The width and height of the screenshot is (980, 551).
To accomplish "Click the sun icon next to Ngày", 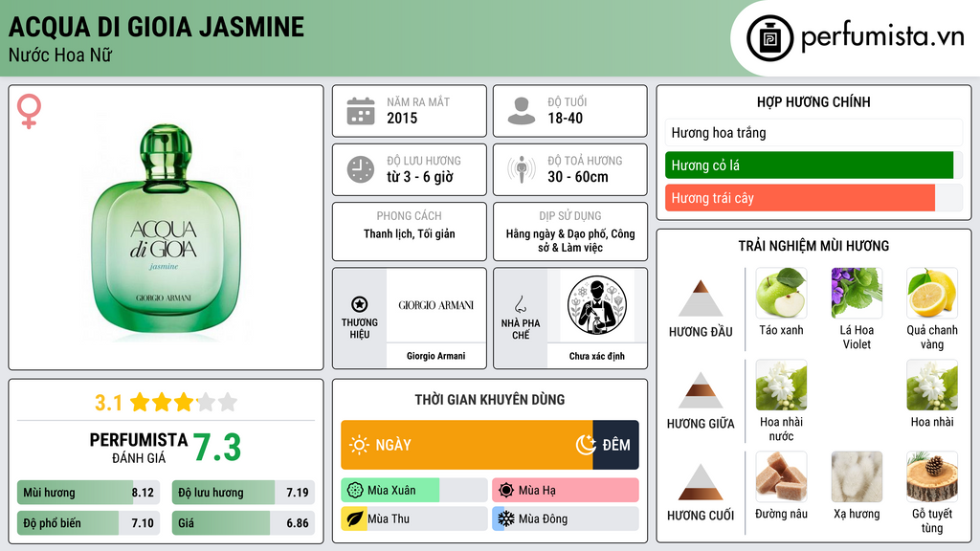I will pyautogui.click(x=360, y=445).
